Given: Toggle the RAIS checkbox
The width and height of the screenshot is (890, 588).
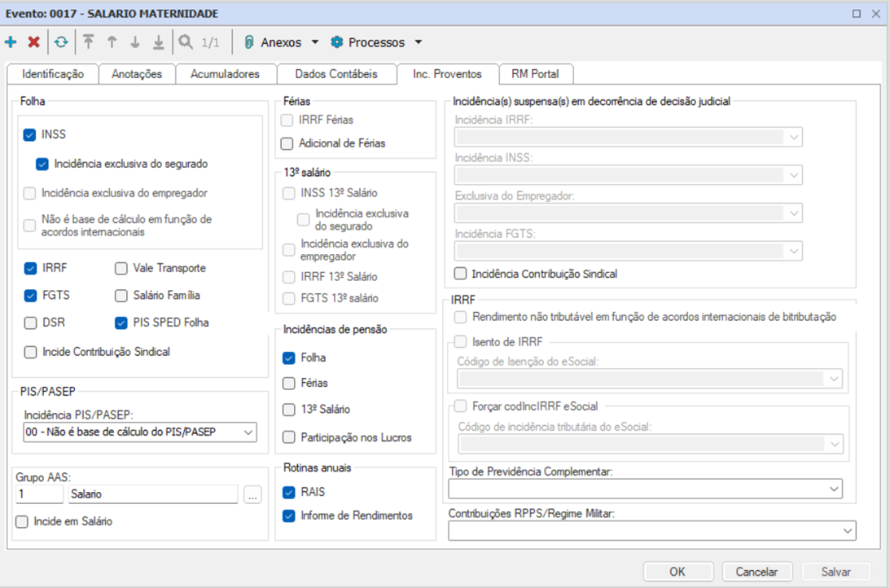Looking at the screenshot, I should pyautogui.click(x=289, y=493).
